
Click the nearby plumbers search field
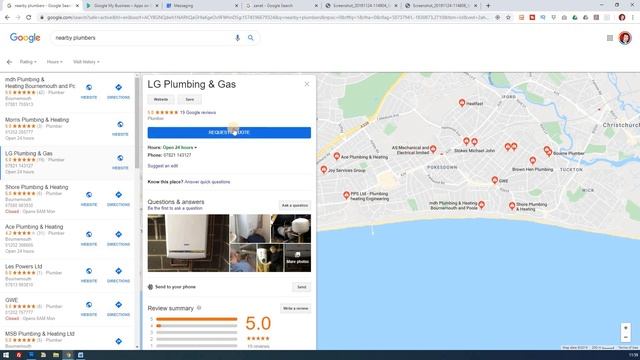143,38
